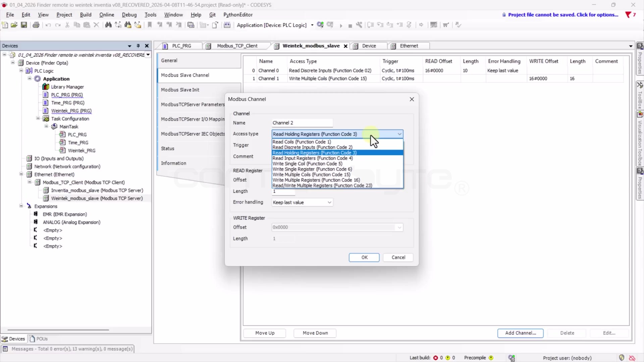The width and height of the screenshot is (644, 362).
Task: Collapse the Expansions tree node
Action: pyautogui.click(x=21, y=206)
